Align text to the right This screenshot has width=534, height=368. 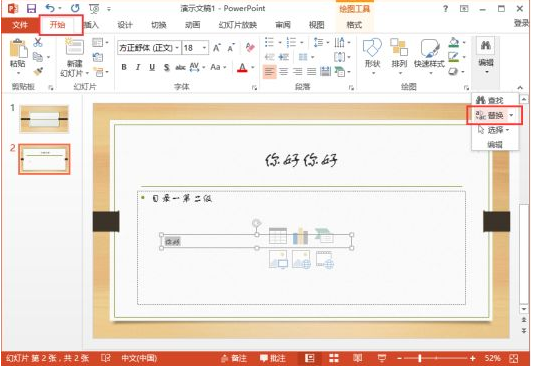(298, 71)
